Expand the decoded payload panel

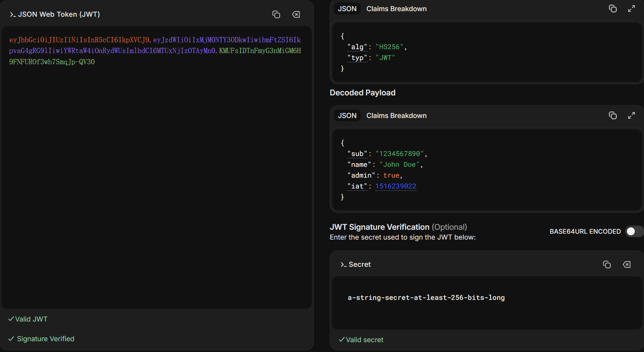click(x=632, y=116)
